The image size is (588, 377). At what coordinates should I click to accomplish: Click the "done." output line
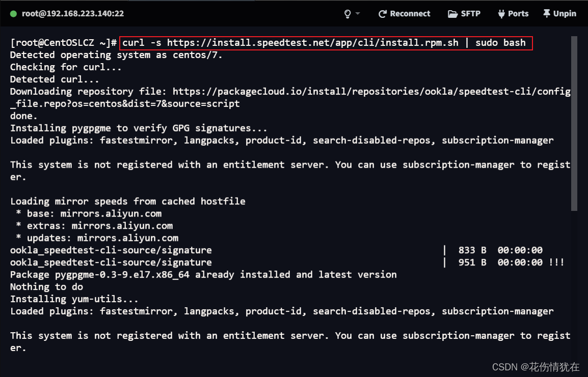point(23,116)
